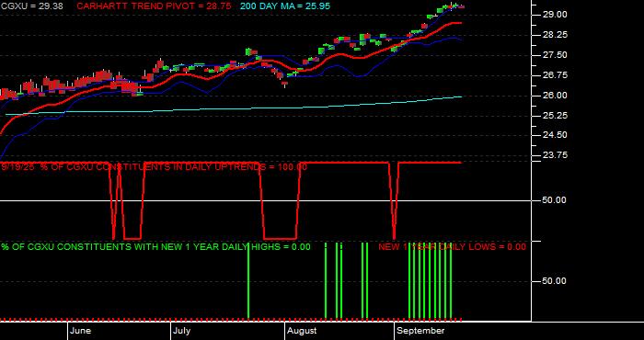This screenshot has height=340, width=644.
Task: Click the 50.00 label of the new highs panel
Action: coord(555,281)
